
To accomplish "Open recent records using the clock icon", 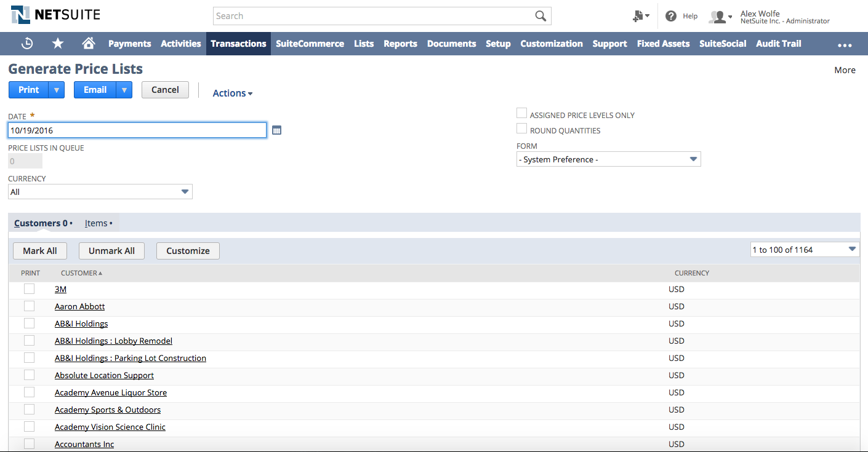I will click(x=27, y=43).
